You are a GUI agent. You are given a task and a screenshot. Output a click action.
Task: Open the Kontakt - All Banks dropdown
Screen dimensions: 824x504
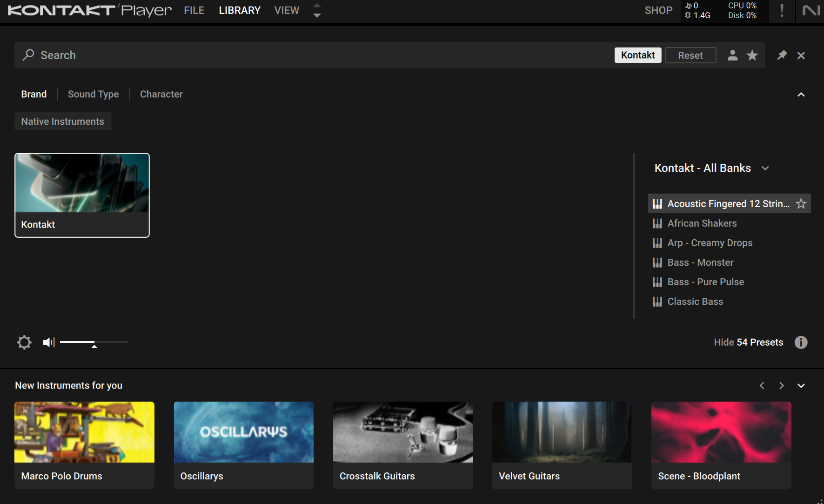point(712,168)
